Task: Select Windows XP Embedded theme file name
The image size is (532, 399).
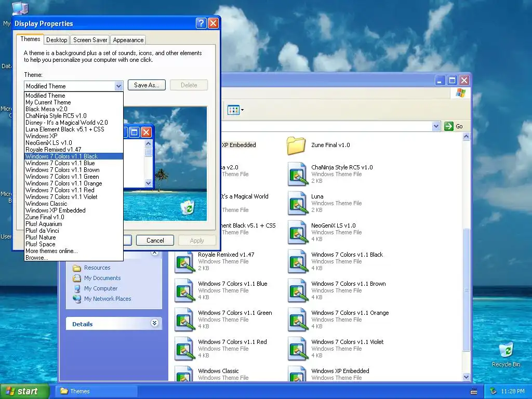Action: (340, 371)
